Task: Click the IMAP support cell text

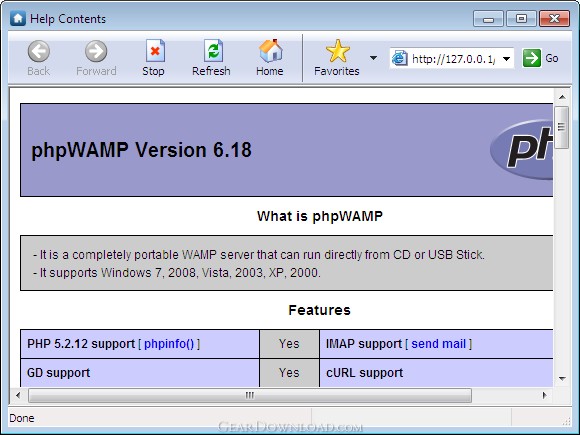Action: coord(364,344)
